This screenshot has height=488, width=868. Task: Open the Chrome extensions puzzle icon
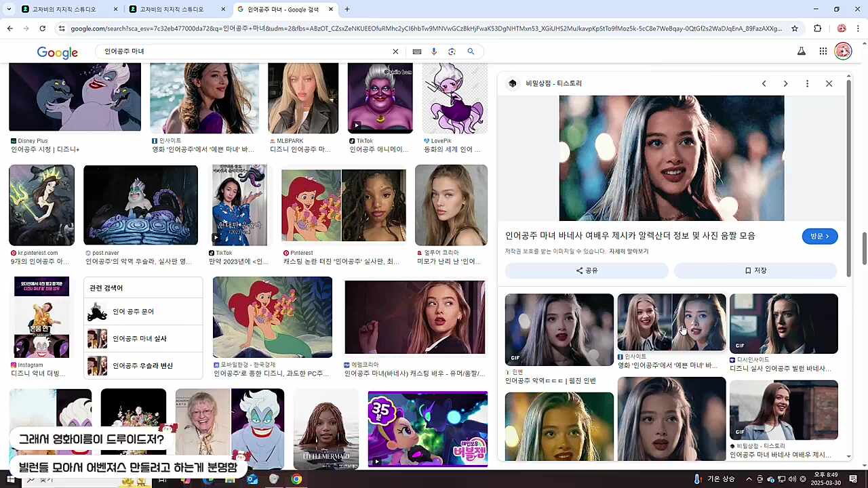(817, 28)
